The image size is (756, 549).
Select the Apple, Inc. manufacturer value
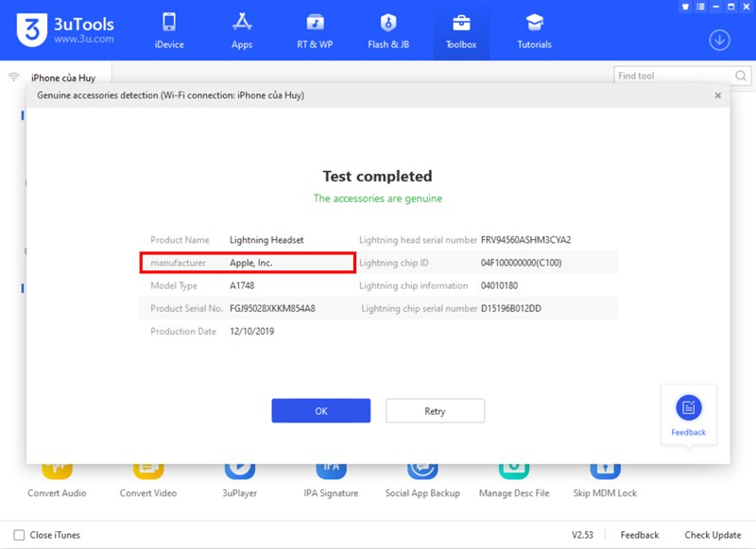[250, 263]
